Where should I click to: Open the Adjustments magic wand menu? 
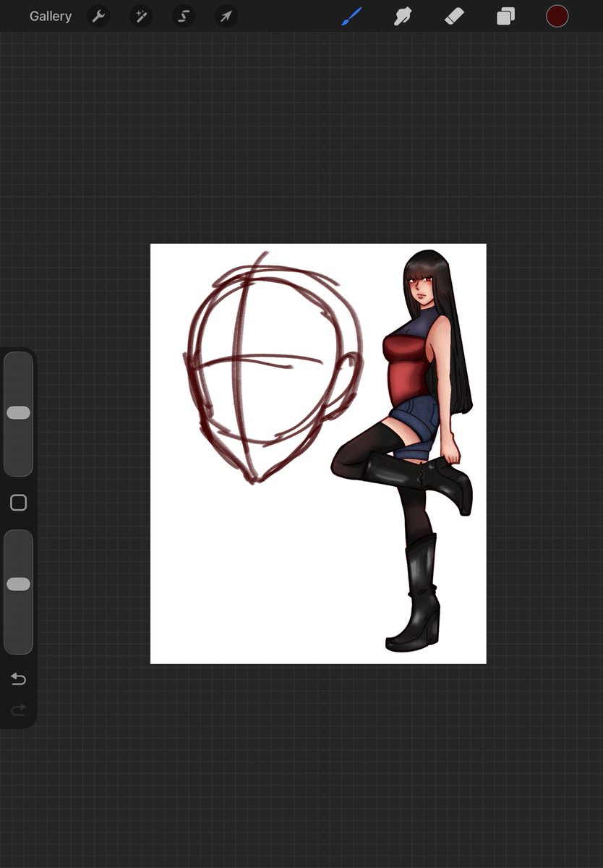pos(141,16)
